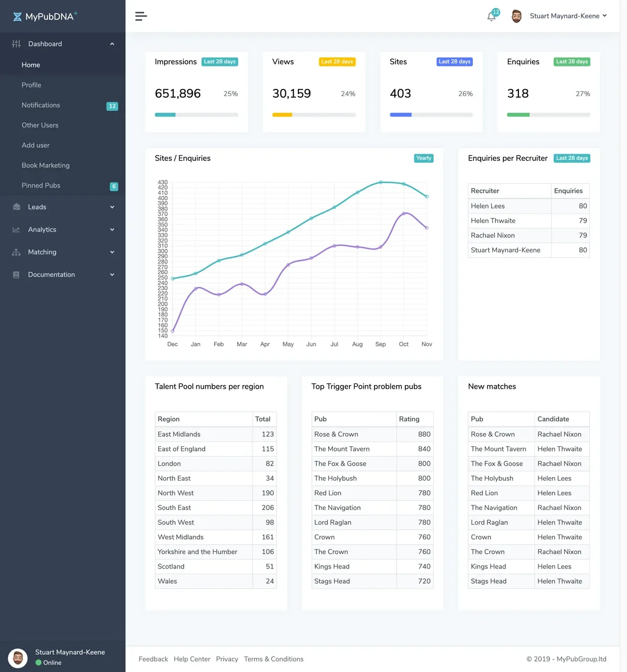Expand the Leads menu chevron

pos(112,207)
